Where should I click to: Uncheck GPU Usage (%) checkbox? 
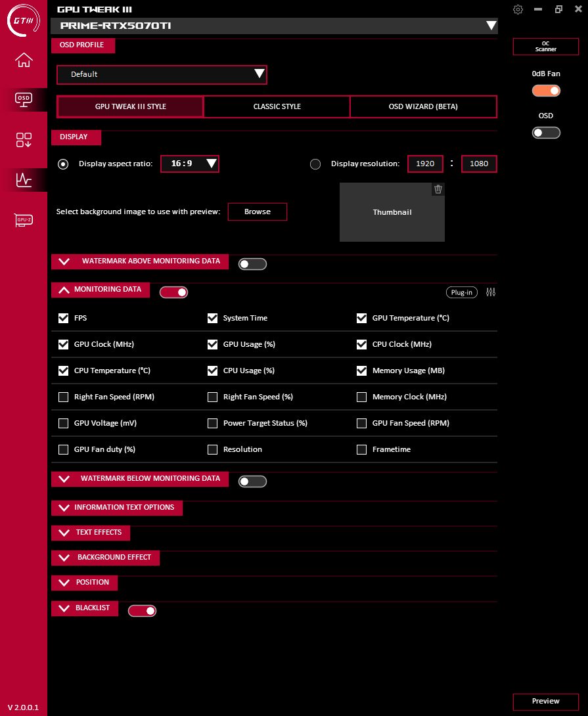pos(212,344)
